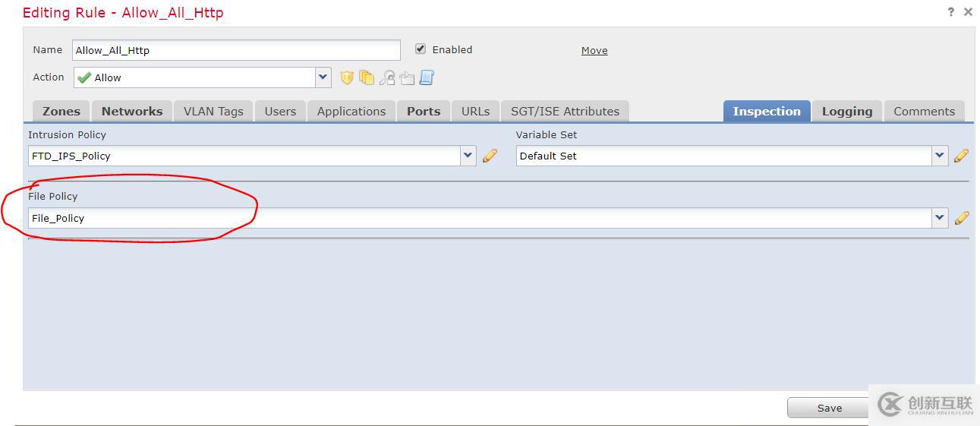Edit the variable set with the pencil icon
The width and height of the screenshot is (980, 426).
pos(961,156)
